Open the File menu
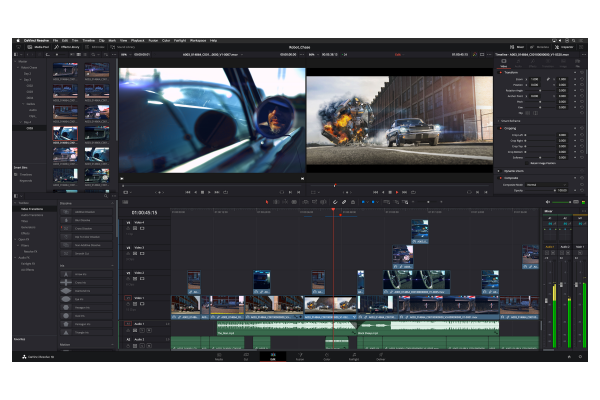 click(x=55, y=40)
